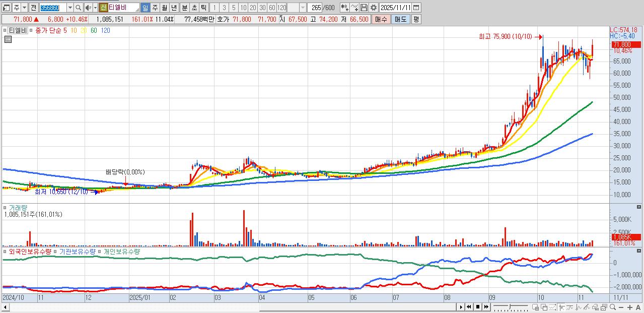The image size is (644, 313).
Task: Open chart settings gear icon
Action: pos(373,8)
